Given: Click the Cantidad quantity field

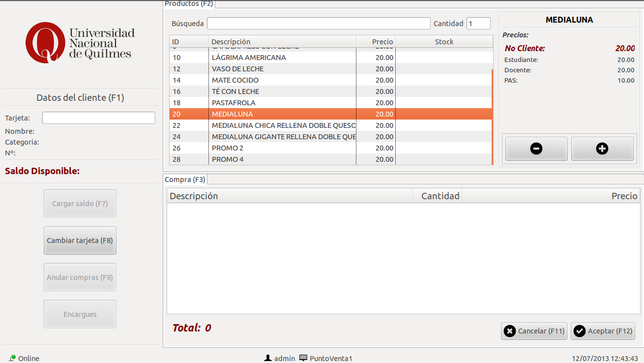Looking at the screenshot, I should click(478, 24).
